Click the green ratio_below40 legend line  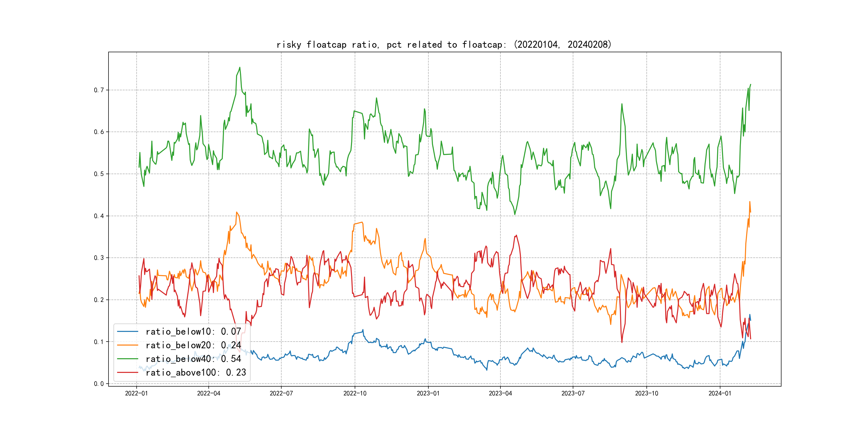(127, 359)
